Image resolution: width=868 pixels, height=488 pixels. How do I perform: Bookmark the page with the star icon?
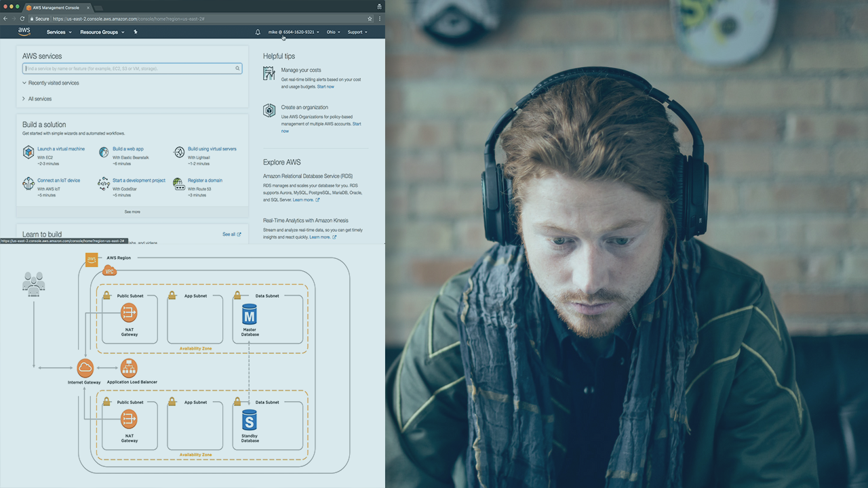point(370,19)
